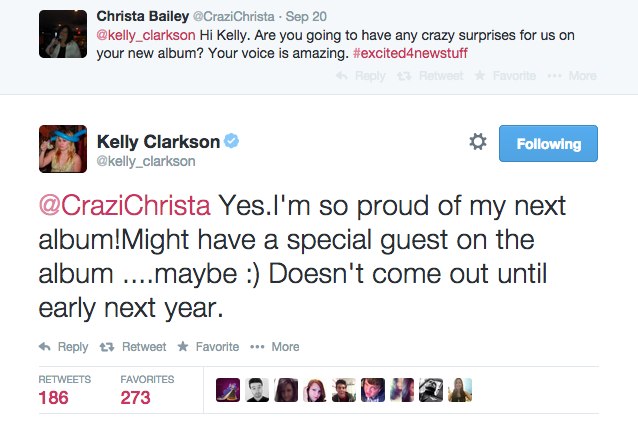
Task: Open Christa Bailey's profile picture
Action: tap(63, 34)
